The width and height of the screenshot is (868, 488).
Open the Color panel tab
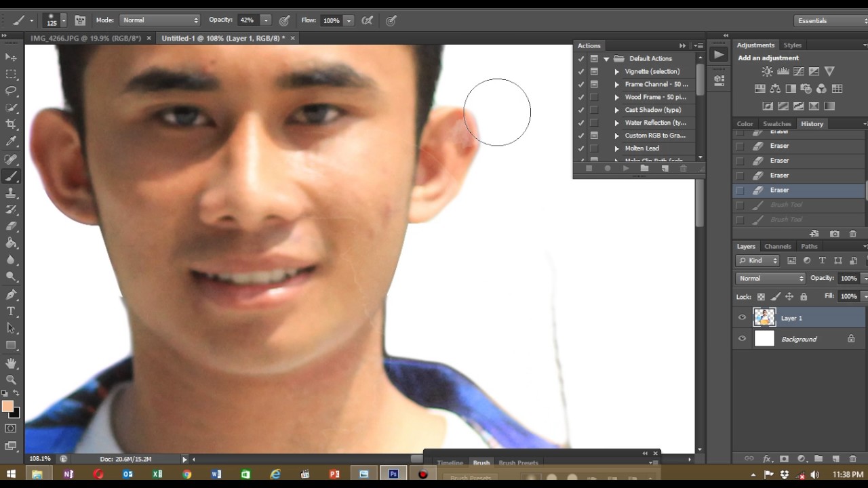745,124
